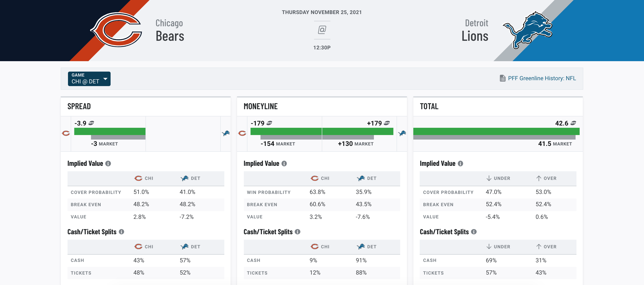Click the TOTAL section header
This screenshot has width=644, height=285.
click(429, 106)
